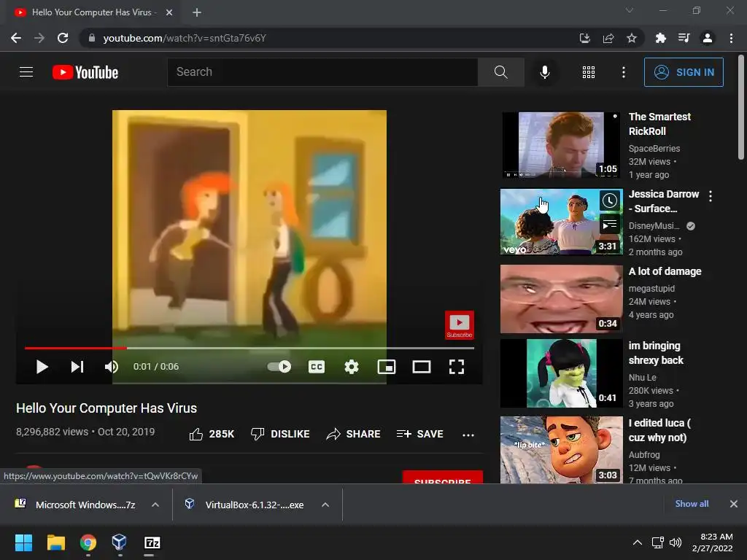Enter full screen mode
Screen dimensions: 747x560
[457, 367]
